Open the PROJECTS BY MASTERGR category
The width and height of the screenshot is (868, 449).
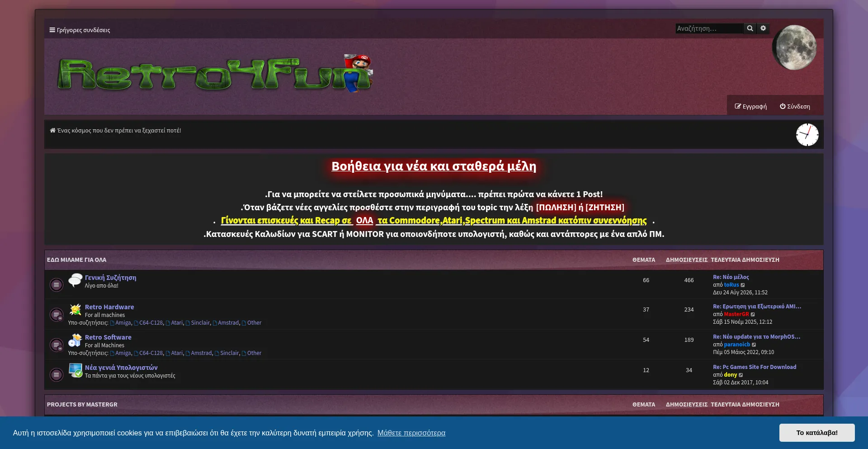(82, 405)
